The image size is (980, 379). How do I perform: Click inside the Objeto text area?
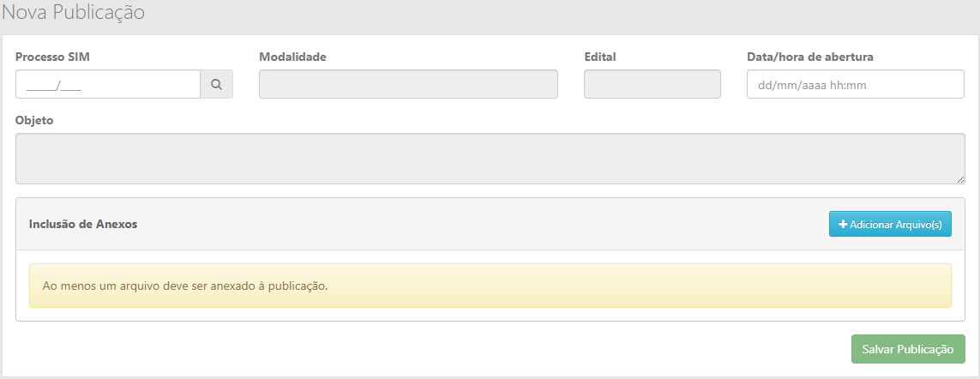pos(489,159)
